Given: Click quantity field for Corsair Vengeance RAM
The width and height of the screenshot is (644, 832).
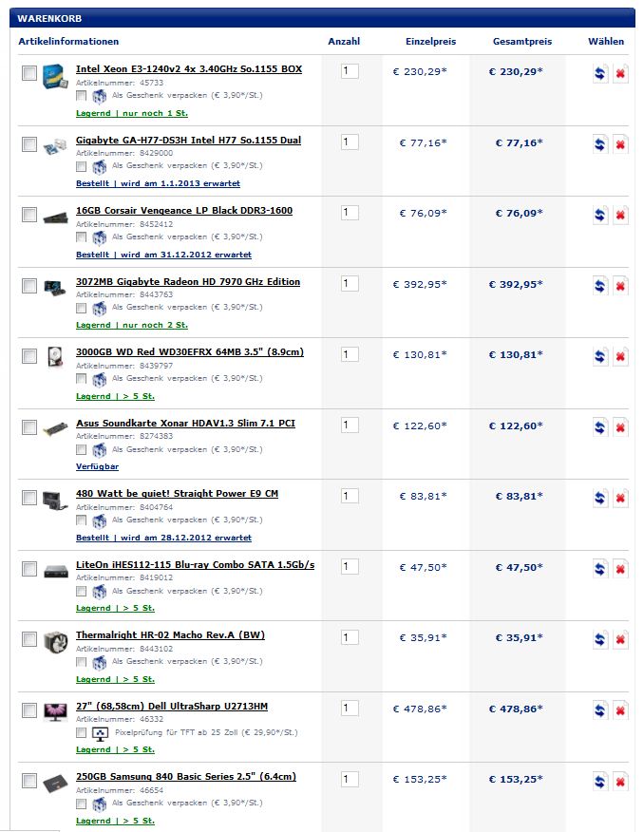Looking at the screenshot, I should 350,213.
